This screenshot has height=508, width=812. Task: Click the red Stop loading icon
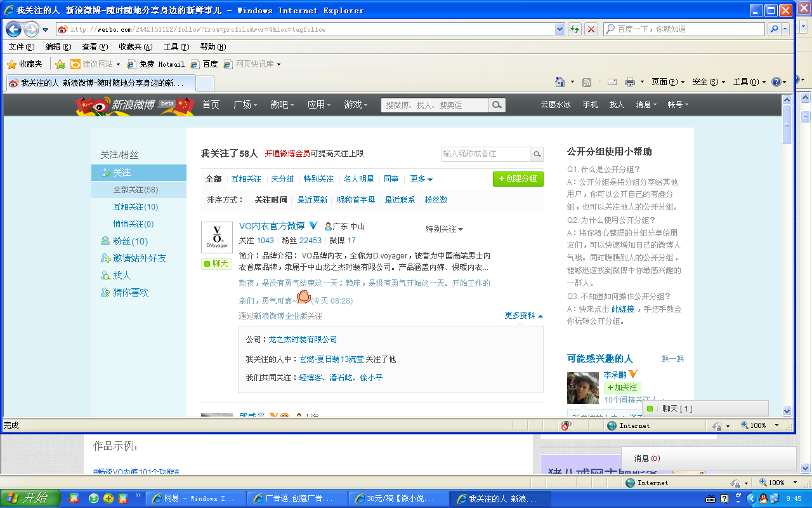[591, 29]
